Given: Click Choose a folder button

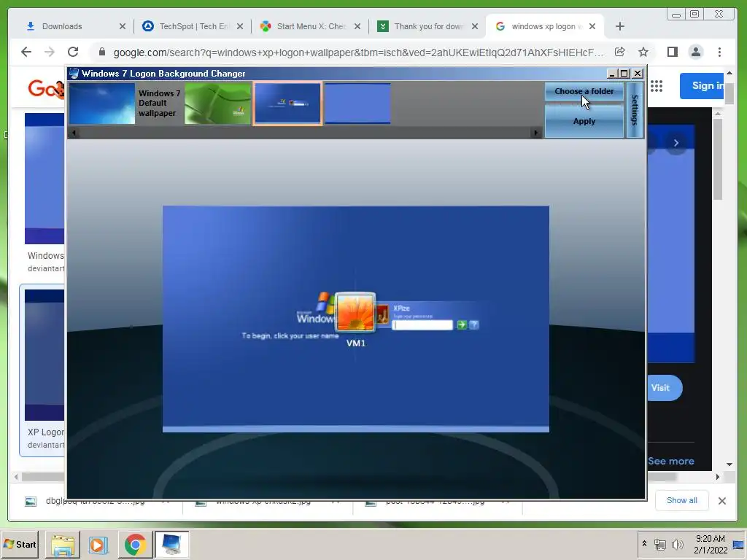Looking at the screenshot, I should coord(584,91).
